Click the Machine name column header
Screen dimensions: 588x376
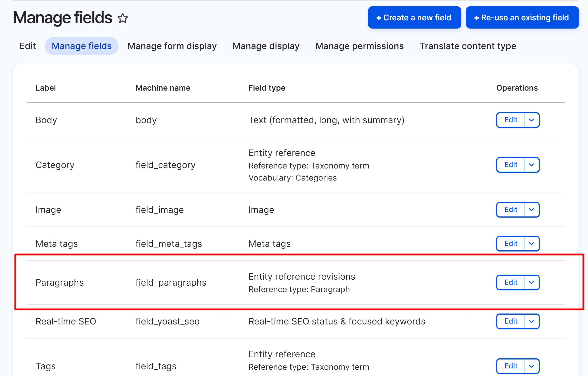[163, 88]
